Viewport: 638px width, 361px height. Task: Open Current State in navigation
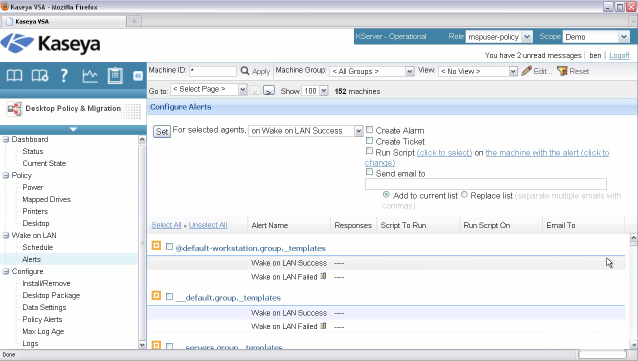[44, 163]
